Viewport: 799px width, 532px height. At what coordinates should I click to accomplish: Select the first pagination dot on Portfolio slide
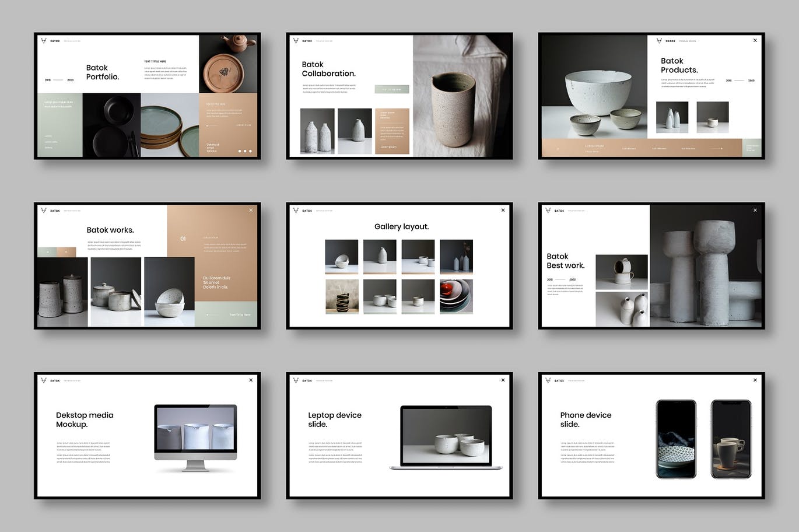click(239, 151)
